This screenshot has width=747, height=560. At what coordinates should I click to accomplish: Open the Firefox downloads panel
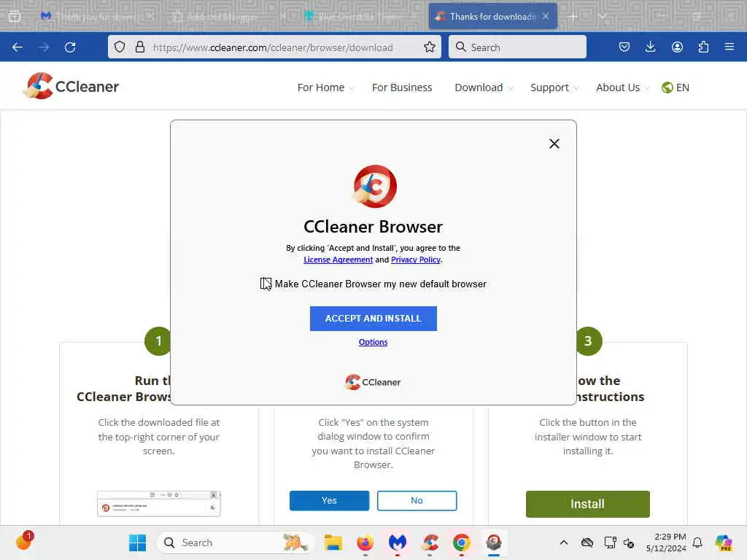click(x=650, y=47)
